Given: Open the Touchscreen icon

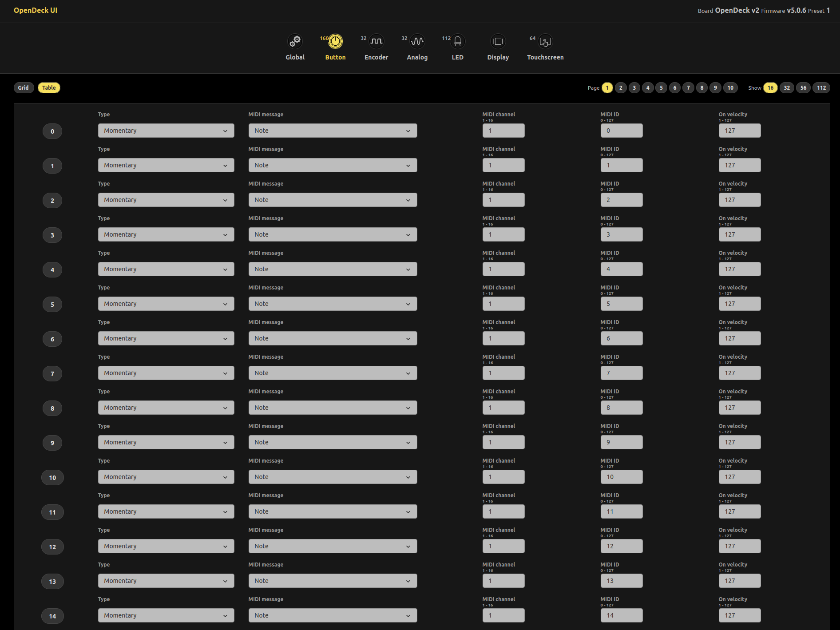Looking at the screenshot, I should 545,41.
